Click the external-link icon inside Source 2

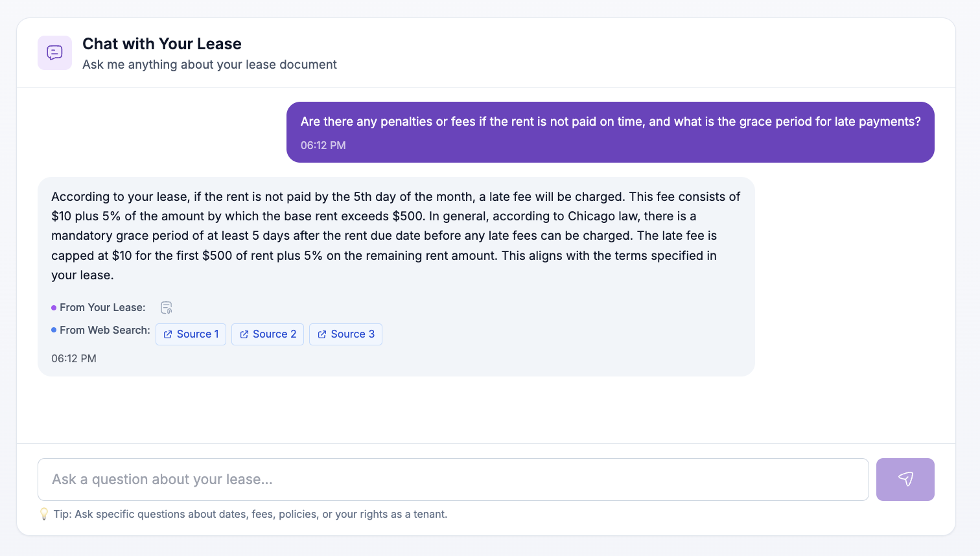(244, 334)
